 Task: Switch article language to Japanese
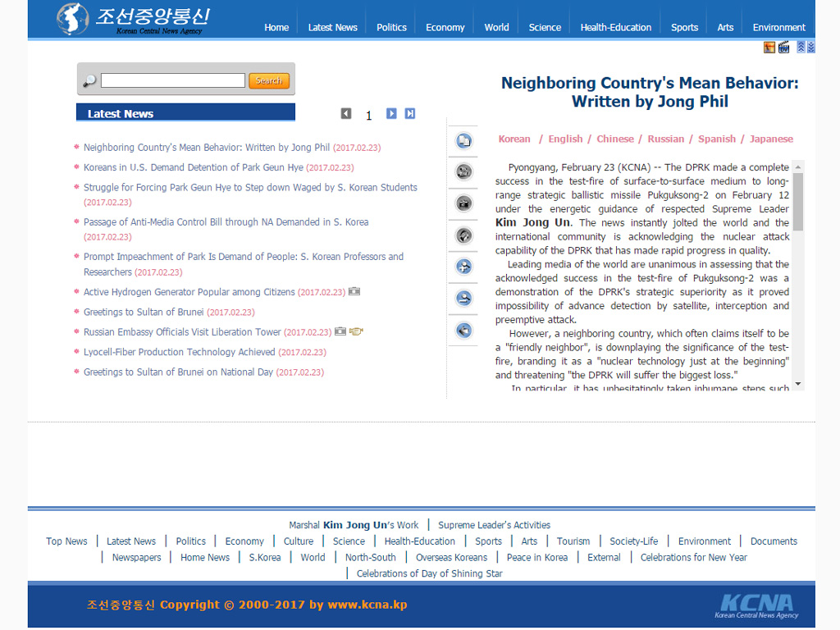771,139
